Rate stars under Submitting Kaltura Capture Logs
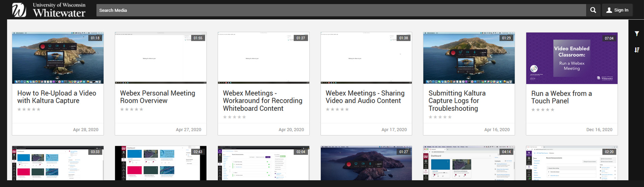Image resolution: width=644 pixels, height=187 pixels. click(440, 117)
